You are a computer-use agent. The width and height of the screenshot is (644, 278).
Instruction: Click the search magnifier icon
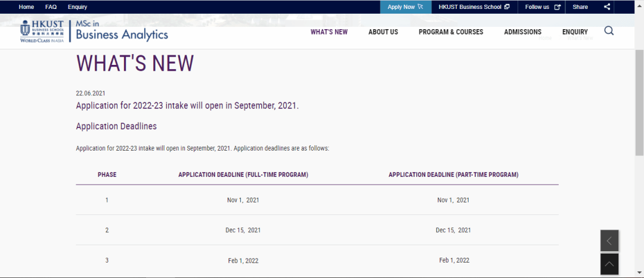(609, 31)
